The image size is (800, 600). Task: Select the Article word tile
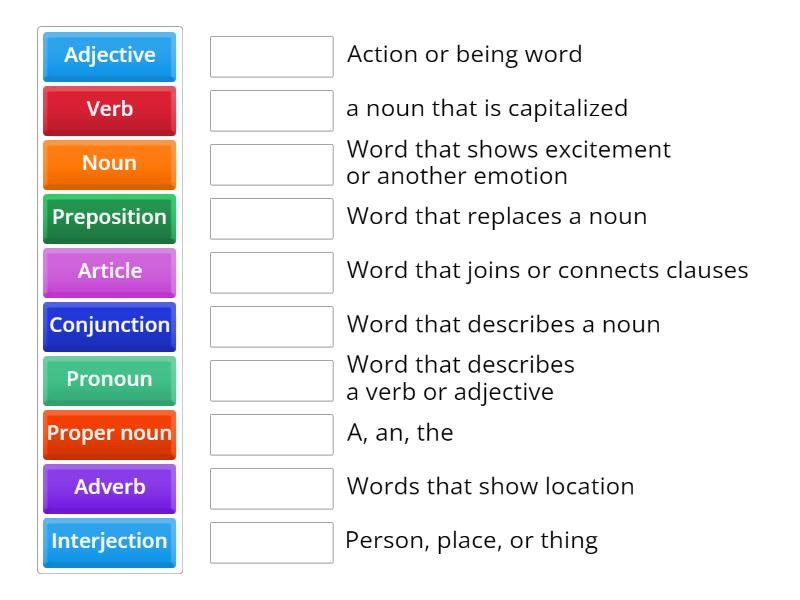click(x=108, y=272)
